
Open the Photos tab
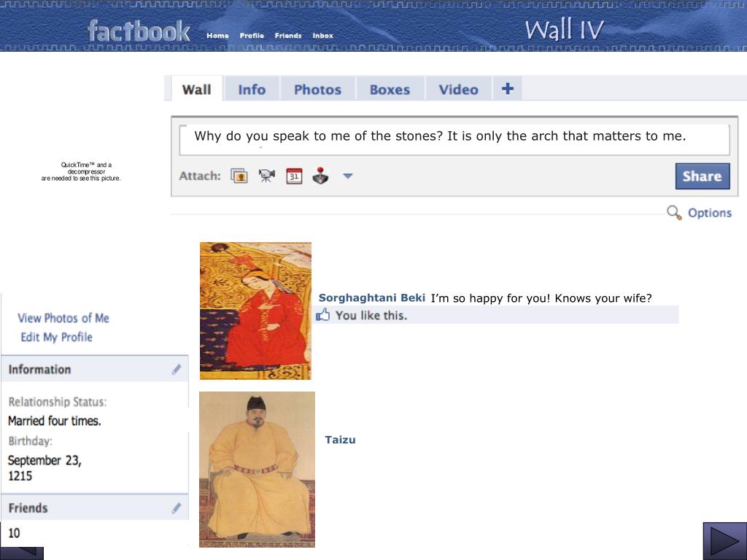click(x=317, y=90)
